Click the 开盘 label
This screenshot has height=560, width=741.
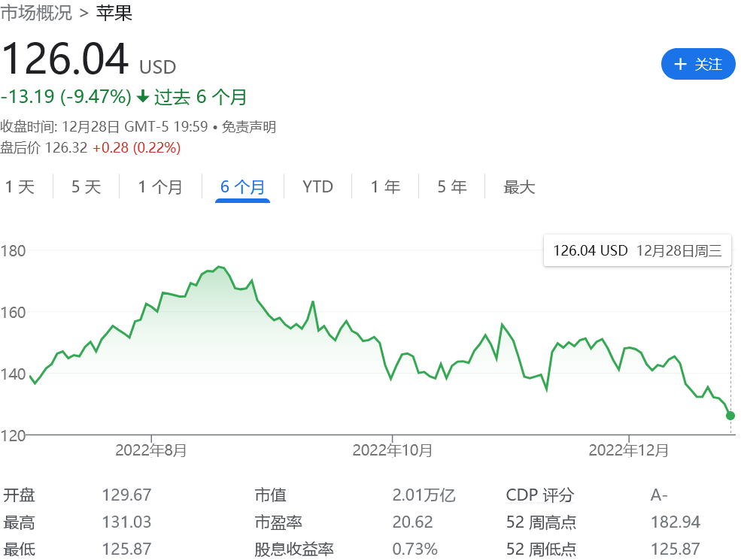tap(20, 495)
